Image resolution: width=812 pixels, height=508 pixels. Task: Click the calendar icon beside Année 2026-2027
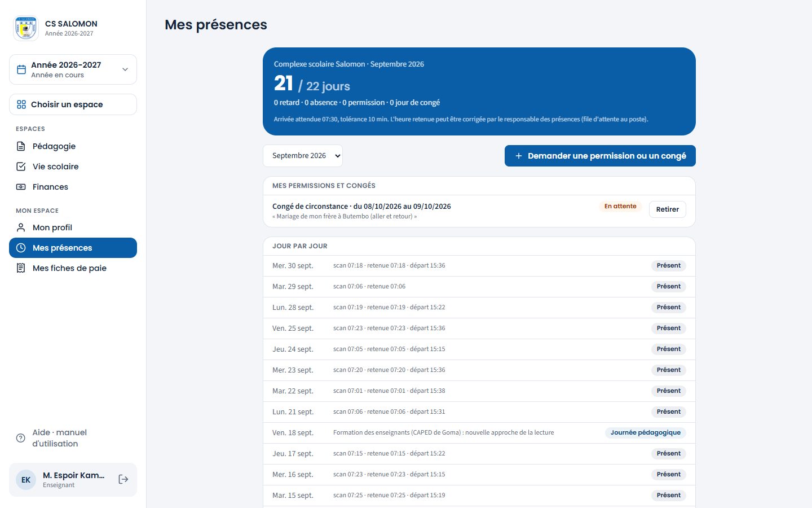pos(21,69)
